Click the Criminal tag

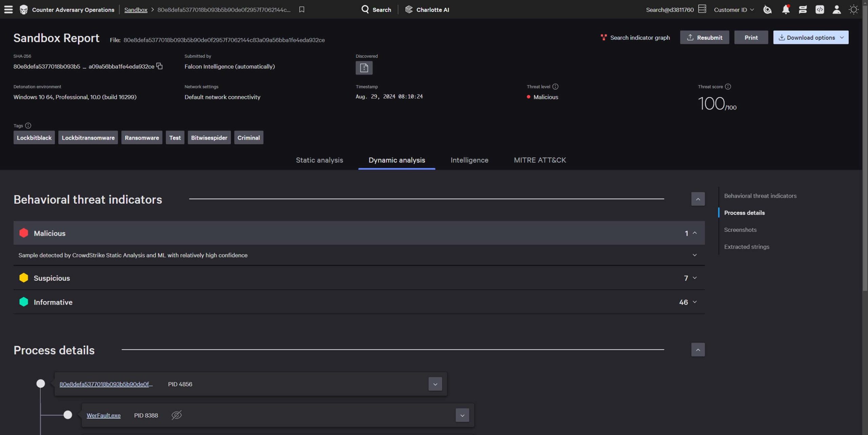coord(249,137)
